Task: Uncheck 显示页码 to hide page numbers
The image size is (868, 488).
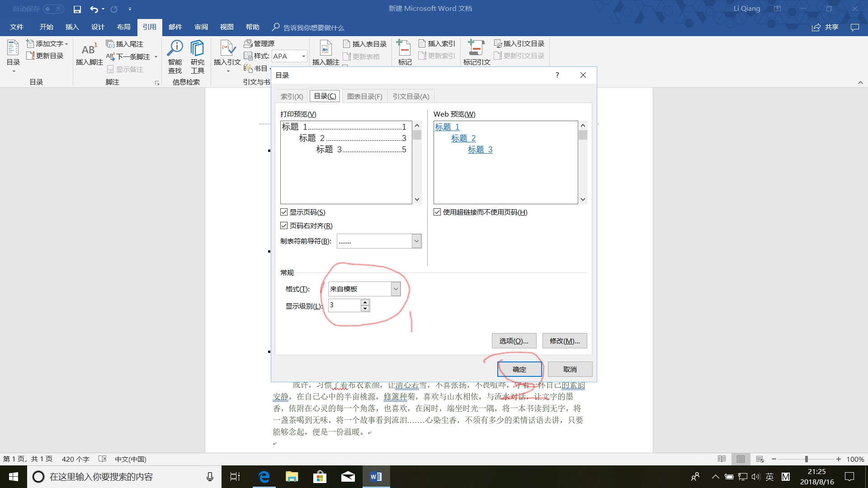Action: [284, 211]
